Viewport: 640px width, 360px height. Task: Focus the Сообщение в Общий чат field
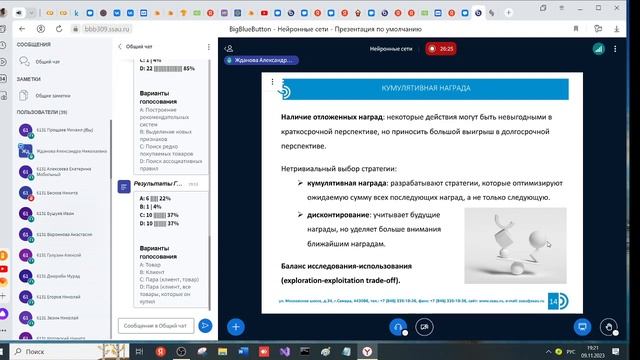pyautogui.click(x=156, y=326)
